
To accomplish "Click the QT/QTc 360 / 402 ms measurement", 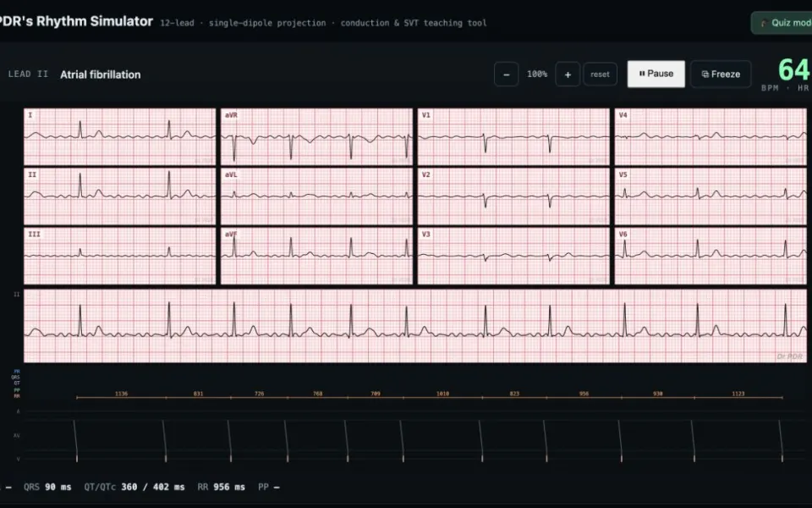I will (134, 488).
